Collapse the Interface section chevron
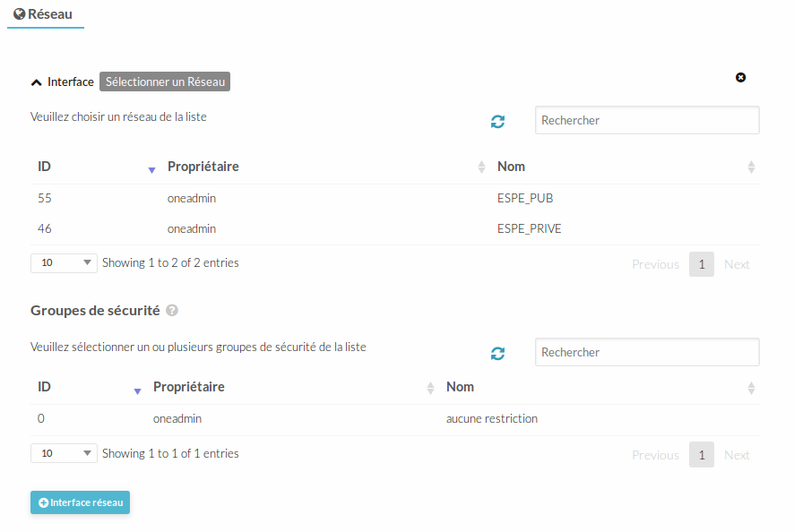Image resolution: width=794 pixels, height=532 pixels. pyautogui.click(x=37, y=82)
